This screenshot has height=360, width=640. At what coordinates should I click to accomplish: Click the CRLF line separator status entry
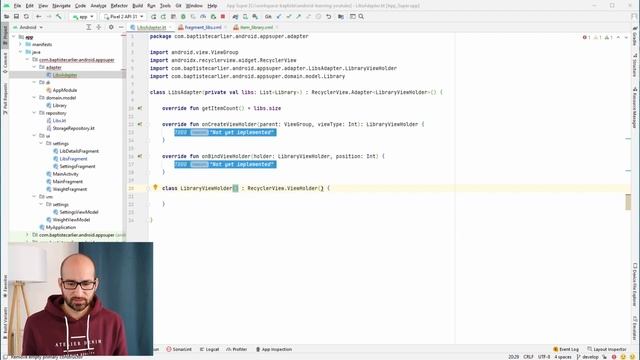(528, 357)
